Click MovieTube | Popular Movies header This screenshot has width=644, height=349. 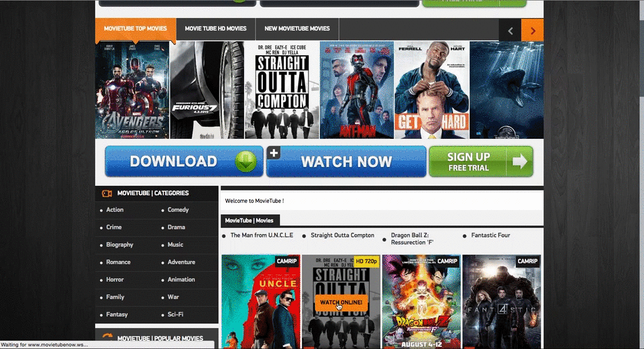[160, 338]
